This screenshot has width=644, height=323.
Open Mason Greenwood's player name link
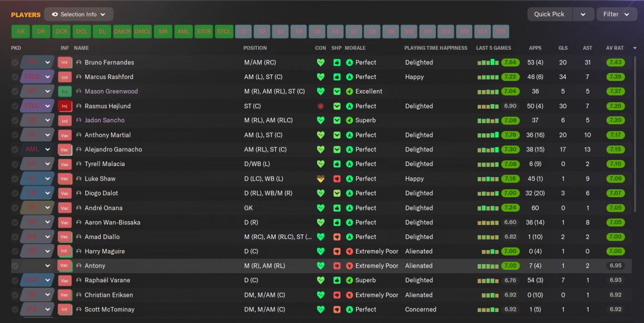[x=111, y=92]
